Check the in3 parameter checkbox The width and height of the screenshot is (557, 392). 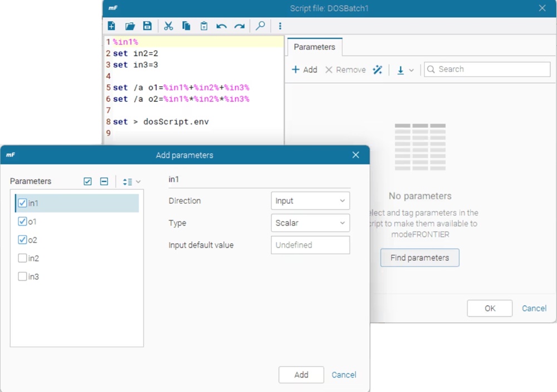click(x=22, y=276)
